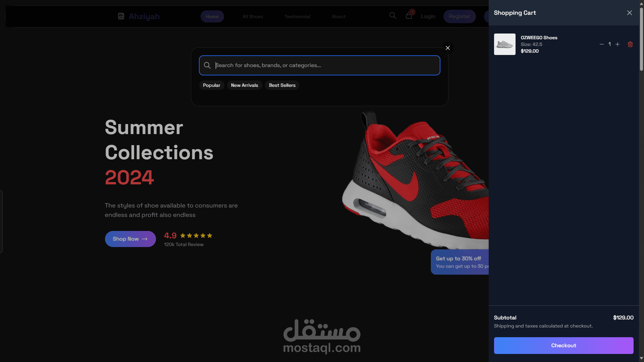Viewport: 644px width, 362px height.
Task: Focus the shoe search input field
Action: click(319, 65)
